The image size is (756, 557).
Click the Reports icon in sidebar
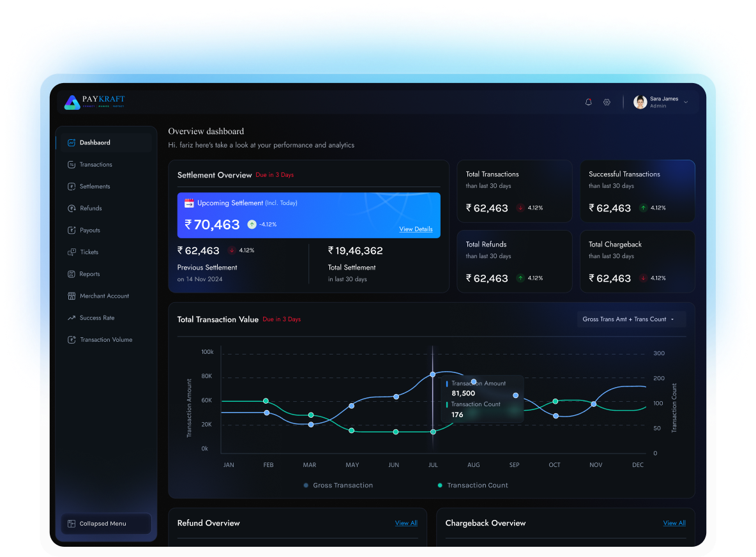tap(72, 274)
